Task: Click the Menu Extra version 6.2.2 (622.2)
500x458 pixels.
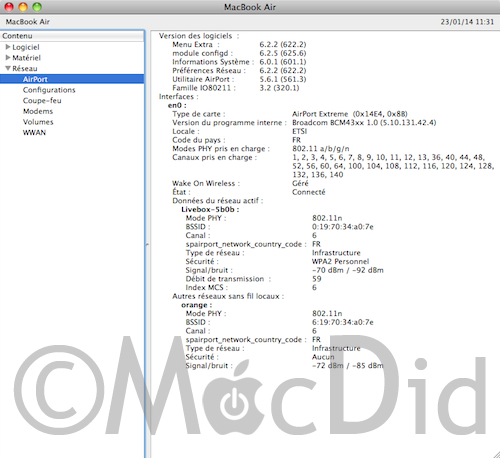Action: pyautogui.click(x=283, y=44)
